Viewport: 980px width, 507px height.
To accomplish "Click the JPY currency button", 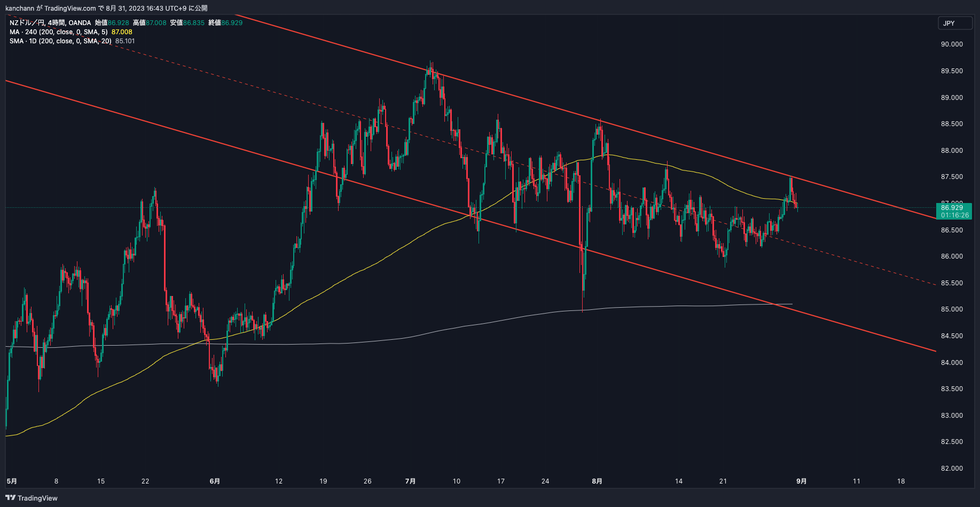I will click(x=955, y=23).
